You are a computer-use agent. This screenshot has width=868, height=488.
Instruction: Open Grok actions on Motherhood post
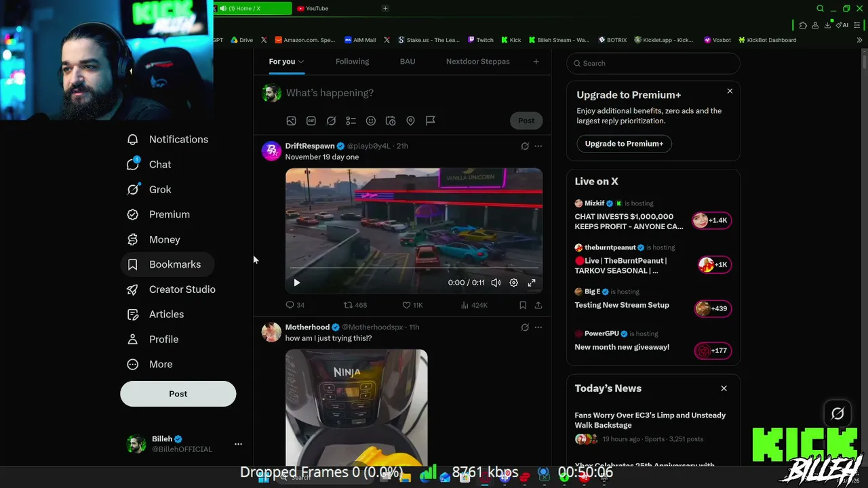525,327
